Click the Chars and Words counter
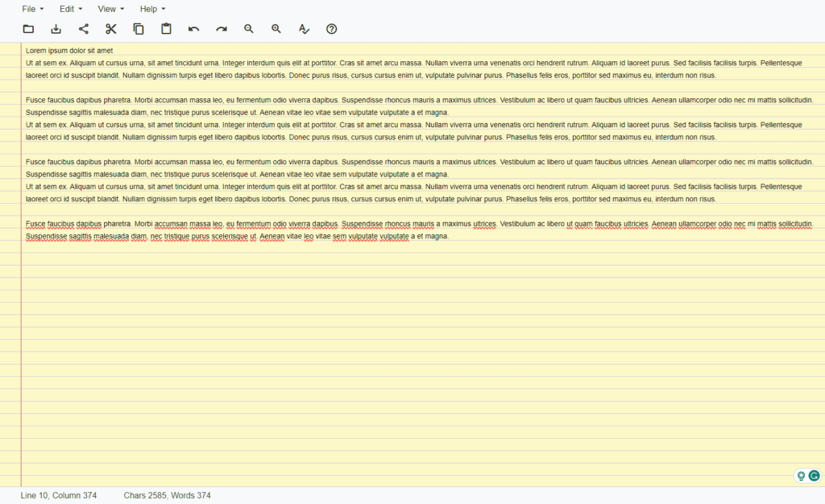Viewport: 825px width, 504px height. 166,495
